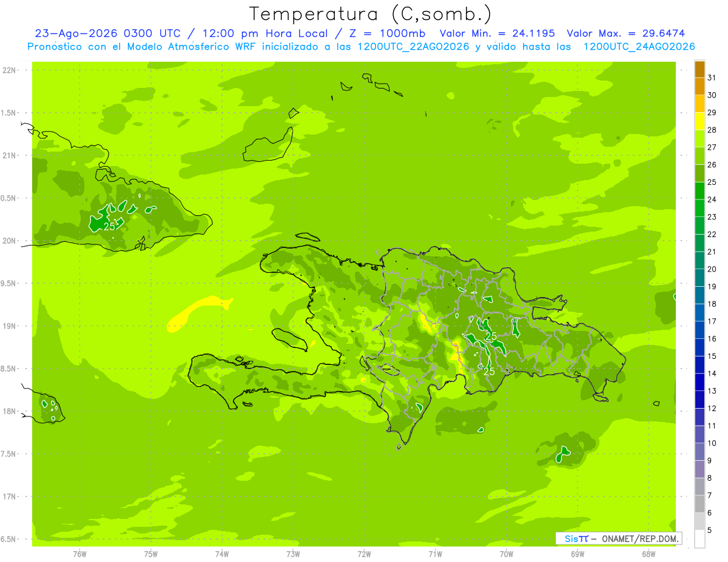Image resolution: width=728 pixels, height=562 pixels.
Task: Click the 21N latitude label
Action: (10, 155)
